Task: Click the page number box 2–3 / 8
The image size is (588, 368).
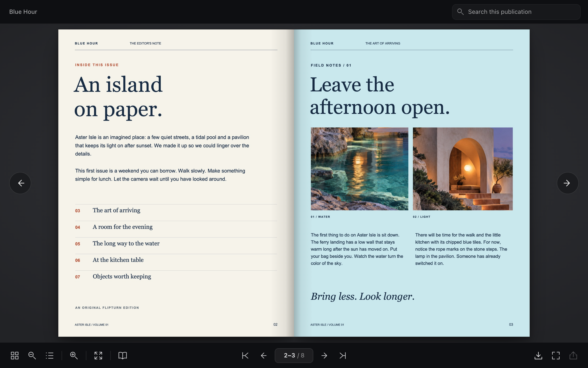Action: 294,355
